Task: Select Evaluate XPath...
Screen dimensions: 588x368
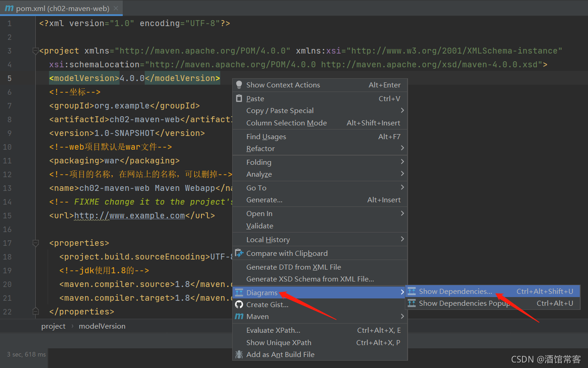Action: coord(320,330)
